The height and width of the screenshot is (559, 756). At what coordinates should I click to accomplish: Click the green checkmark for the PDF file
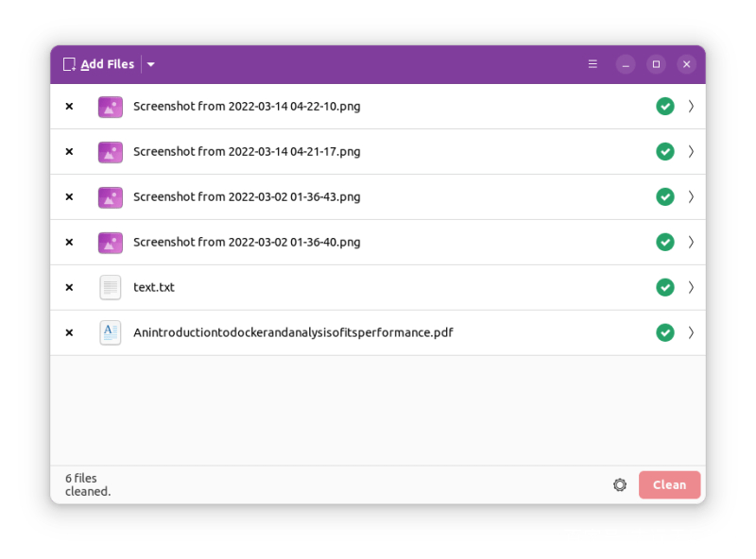click(665, 332)
